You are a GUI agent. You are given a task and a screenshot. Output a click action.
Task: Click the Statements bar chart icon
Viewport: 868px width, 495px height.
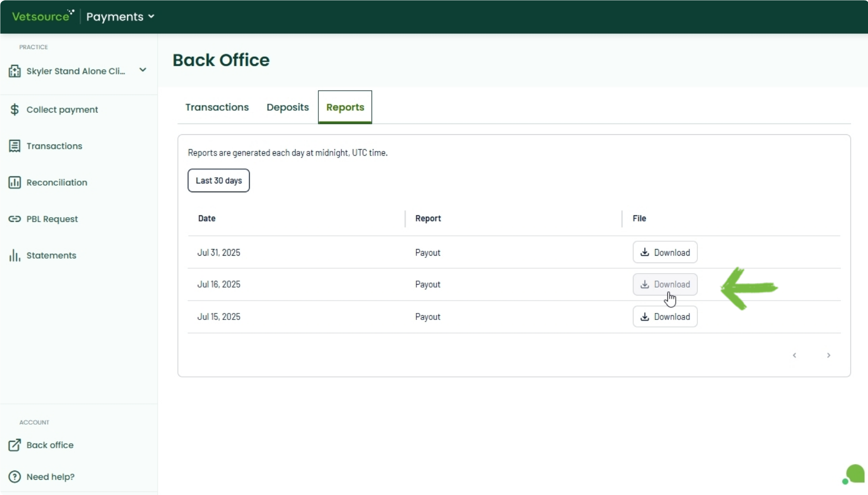[14, 256]
